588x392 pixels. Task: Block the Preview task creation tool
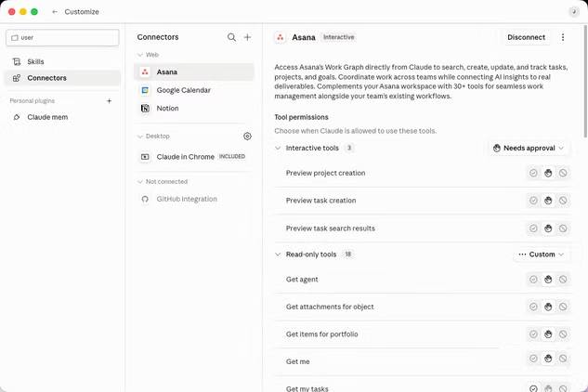point(563,201)
